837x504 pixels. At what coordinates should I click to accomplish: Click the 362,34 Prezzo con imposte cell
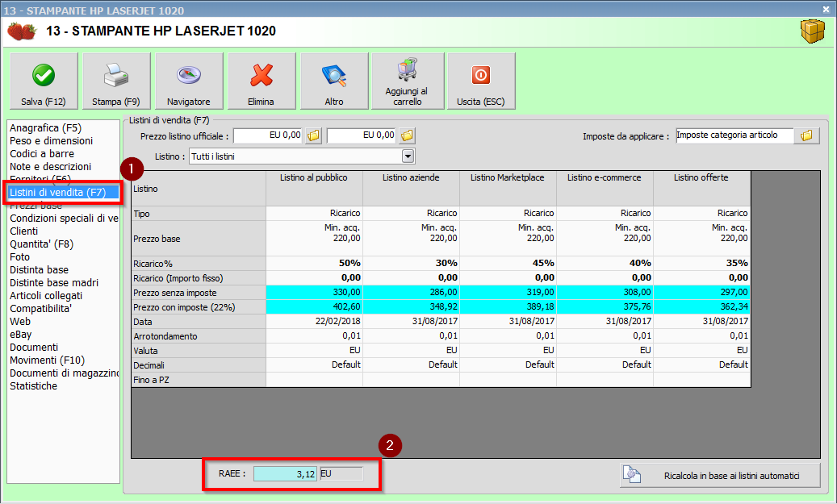point(701,306)
